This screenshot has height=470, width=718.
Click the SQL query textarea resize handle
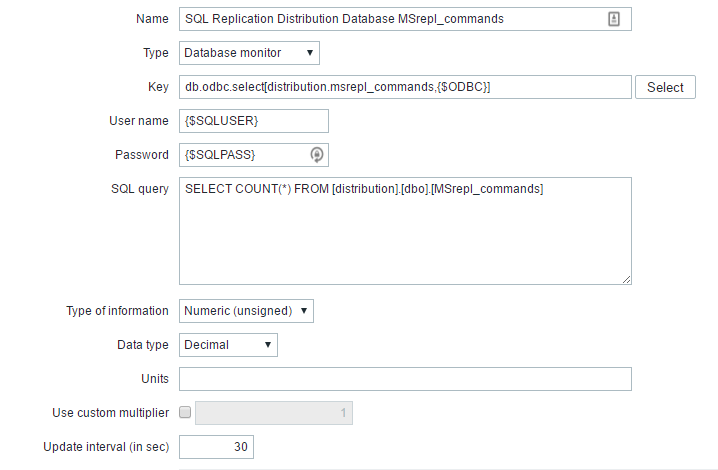pyautogui.click(x=626, y=279)
